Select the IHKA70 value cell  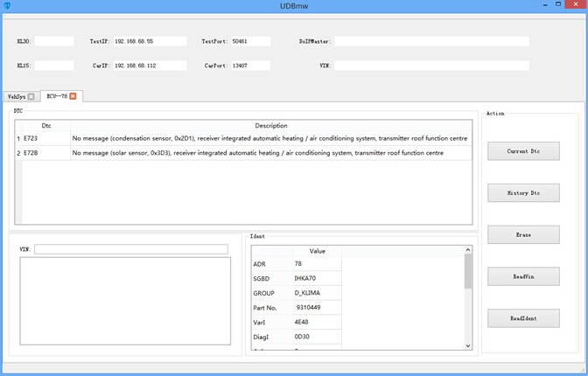(317, 279)
